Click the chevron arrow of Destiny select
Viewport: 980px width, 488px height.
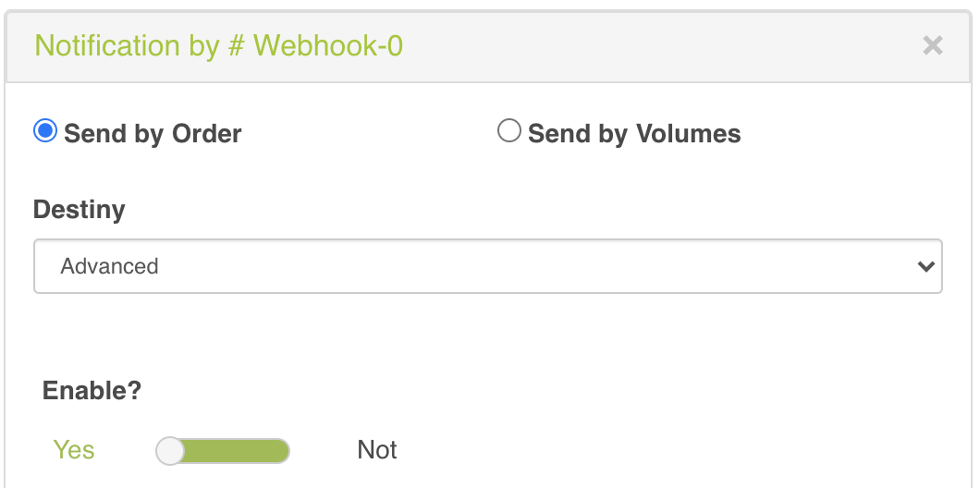(925, 266)
